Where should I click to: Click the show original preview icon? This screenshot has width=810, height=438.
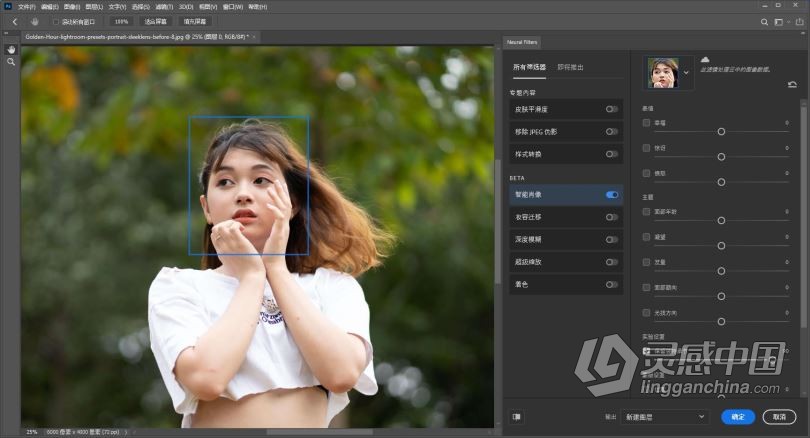pyautogui.click(x=516, y=416)
